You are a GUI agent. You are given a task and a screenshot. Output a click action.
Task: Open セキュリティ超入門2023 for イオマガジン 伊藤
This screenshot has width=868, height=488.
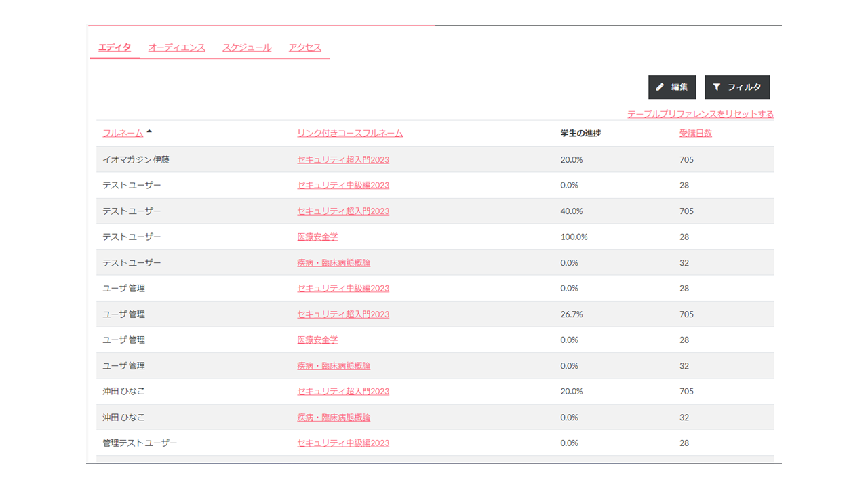(343, 160)
